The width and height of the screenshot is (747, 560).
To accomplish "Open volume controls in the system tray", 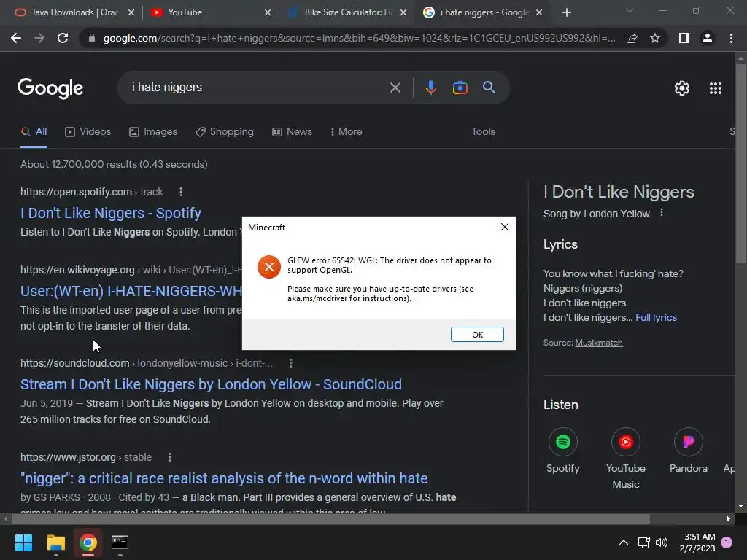I will [662, 542].
